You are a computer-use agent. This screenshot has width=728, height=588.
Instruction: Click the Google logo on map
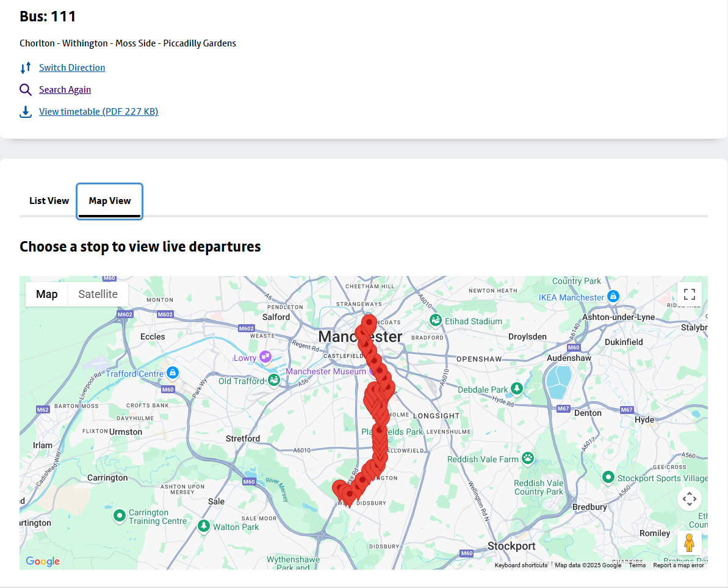pyautogui.click(x=43, y=561)
